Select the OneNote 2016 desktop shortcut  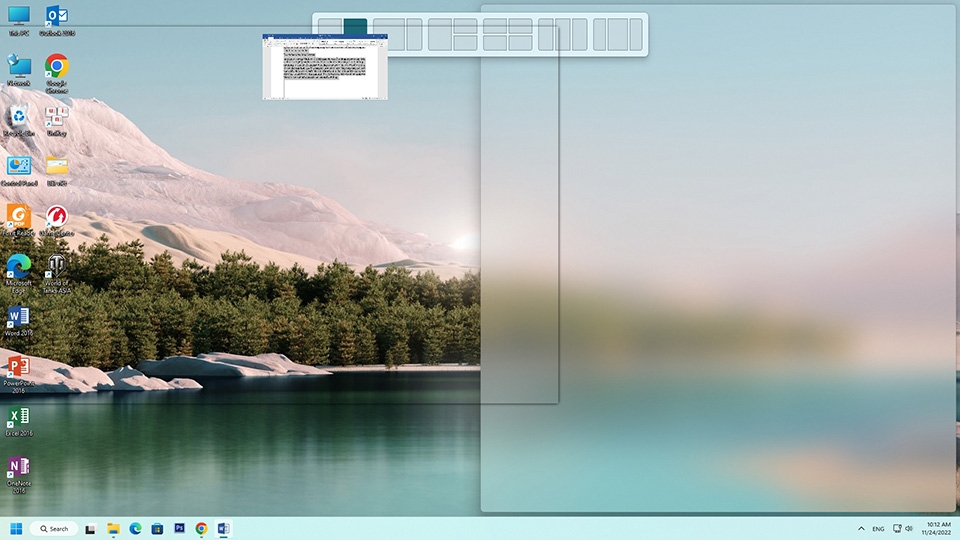[x=18, y=474]
